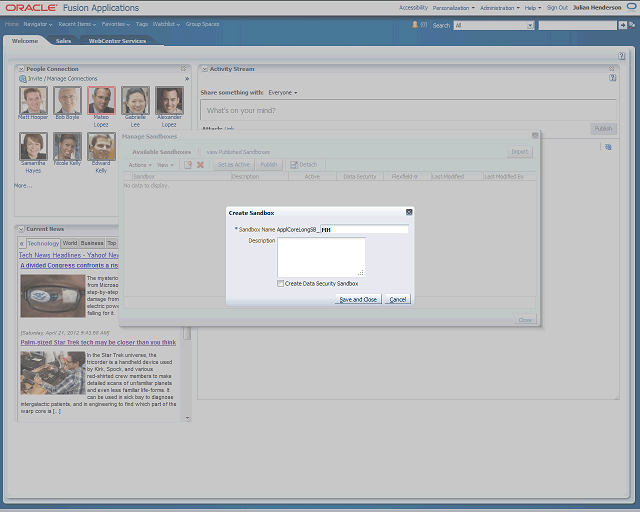
Task: Close the Manage Sandboxes window icon
Action: click(x=535, y=135)
